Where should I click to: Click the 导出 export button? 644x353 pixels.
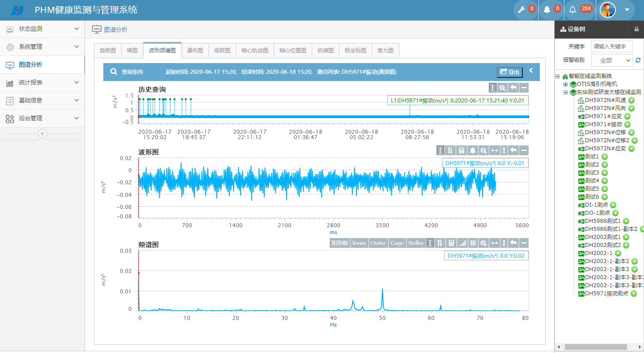tap(510, 72)
